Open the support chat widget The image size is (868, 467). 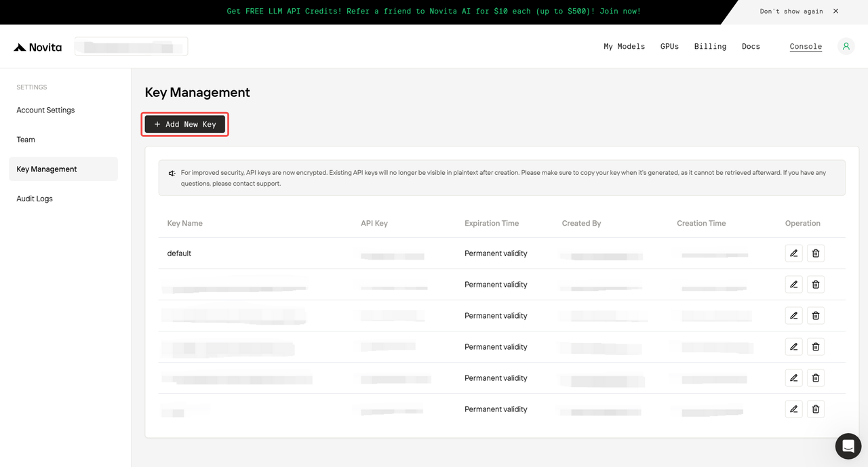point(848,446)
